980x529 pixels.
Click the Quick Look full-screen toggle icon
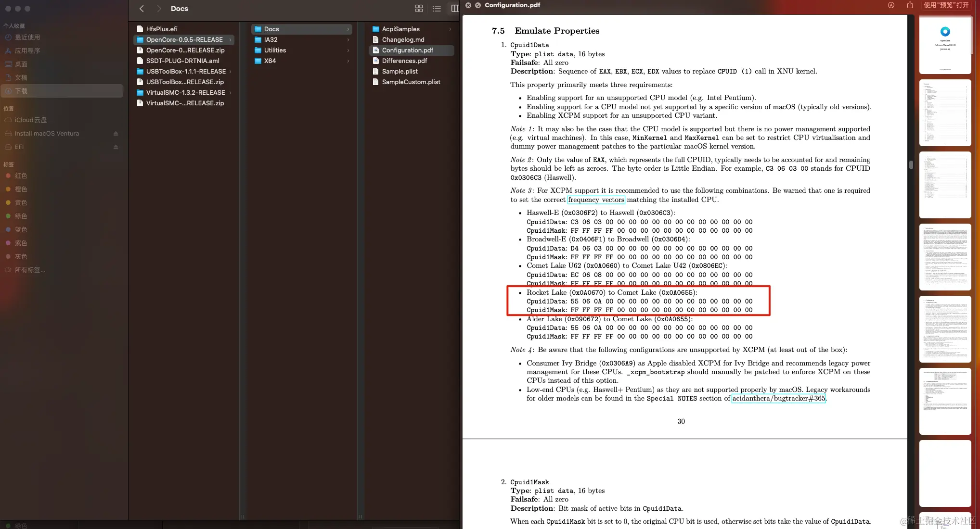pyautogui.click(x=478, y=5)
